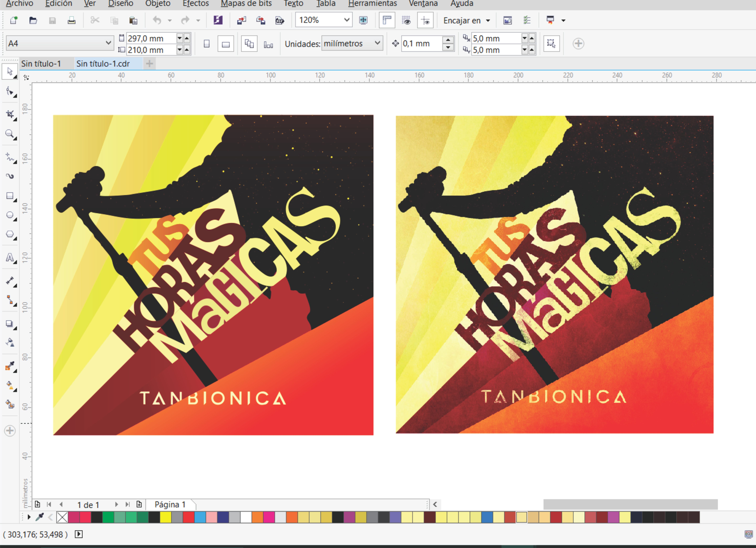Viewport: 756px width, 548px height.
Task: Select the Pick tool
Action: coord(10,72)
